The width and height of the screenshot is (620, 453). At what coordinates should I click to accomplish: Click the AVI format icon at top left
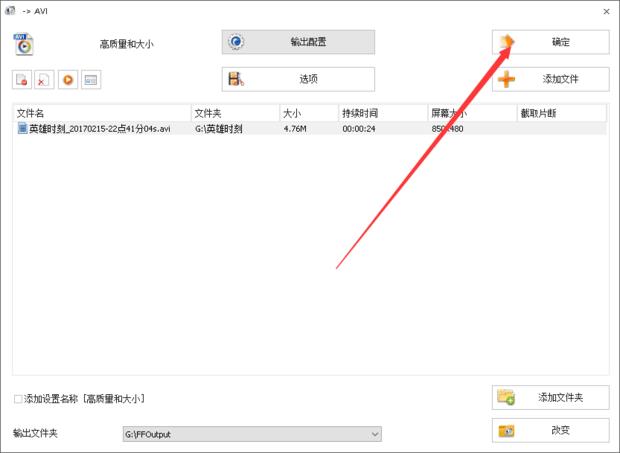coord(23,44)
